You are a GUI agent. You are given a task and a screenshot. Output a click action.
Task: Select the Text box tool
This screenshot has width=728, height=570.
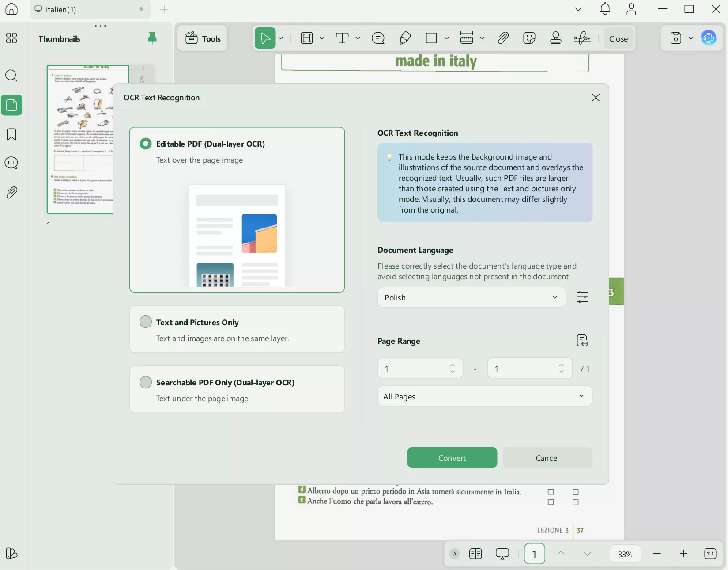[x=342, y=38]
